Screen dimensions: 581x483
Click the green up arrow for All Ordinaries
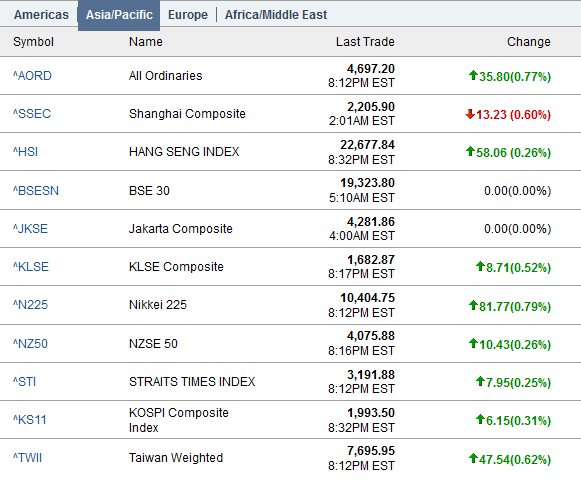click(473, 76)
